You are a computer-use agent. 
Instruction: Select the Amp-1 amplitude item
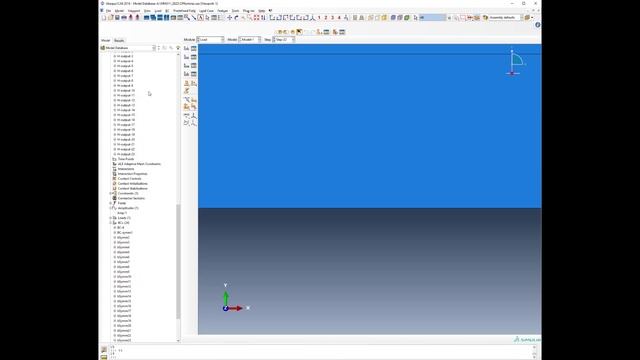coord(122,213)
